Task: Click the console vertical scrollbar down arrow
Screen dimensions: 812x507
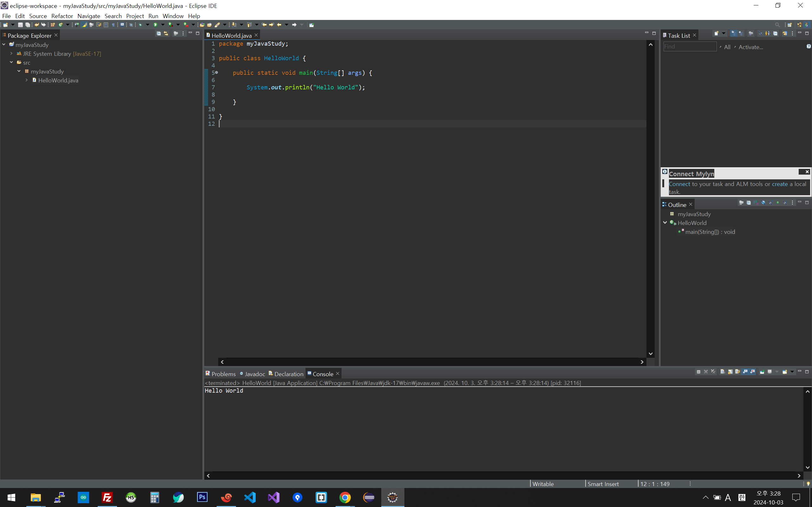Action: point(807,467)
